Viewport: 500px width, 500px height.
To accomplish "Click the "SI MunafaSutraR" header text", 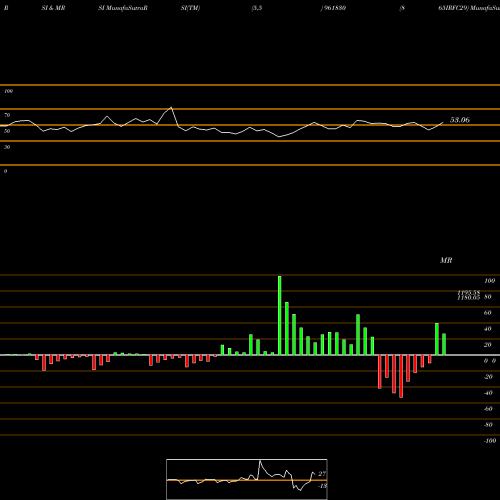I will pyautogui.click(x=123, y=8).
